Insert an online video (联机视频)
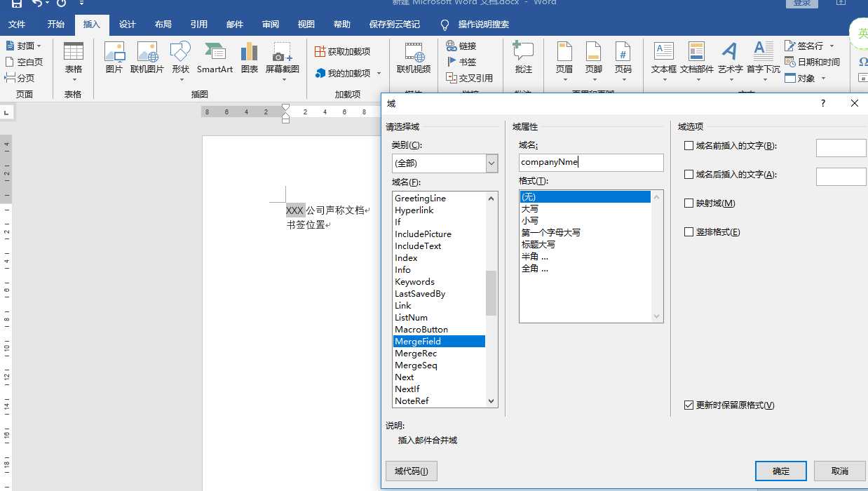This screenshot has height=491, width=868. click(x=414, y=58)
